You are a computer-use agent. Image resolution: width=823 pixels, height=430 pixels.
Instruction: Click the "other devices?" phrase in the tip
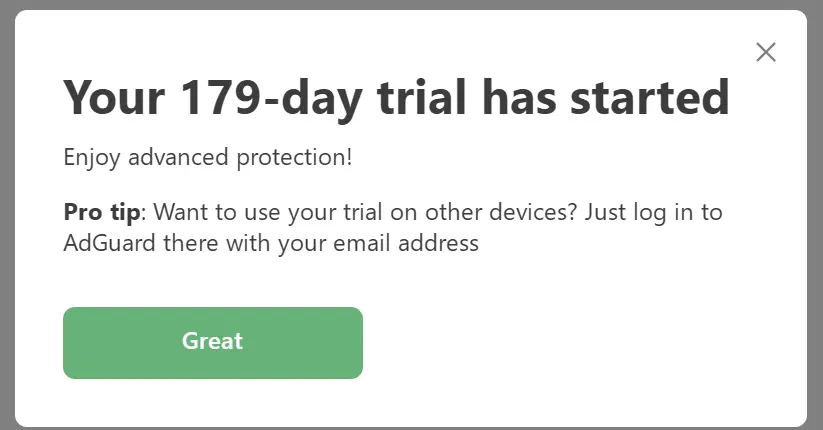tap(501, 212)
